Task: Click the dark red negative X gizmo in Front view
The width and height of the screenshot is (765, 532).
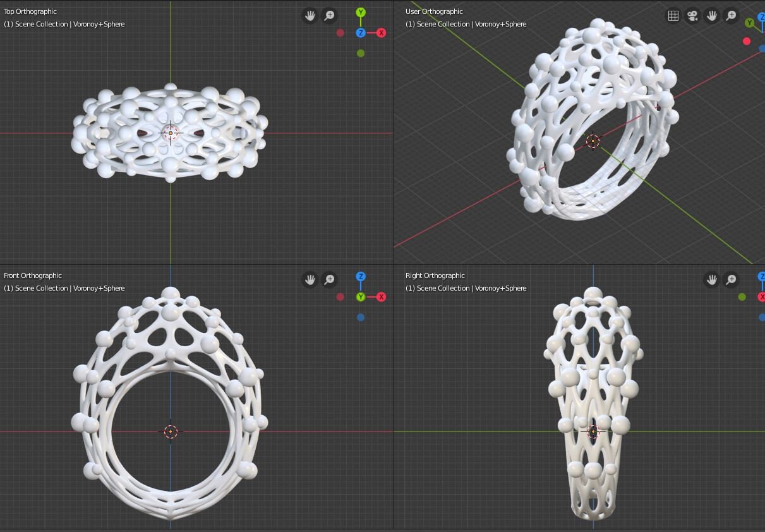Action: [x=340, y=297]
